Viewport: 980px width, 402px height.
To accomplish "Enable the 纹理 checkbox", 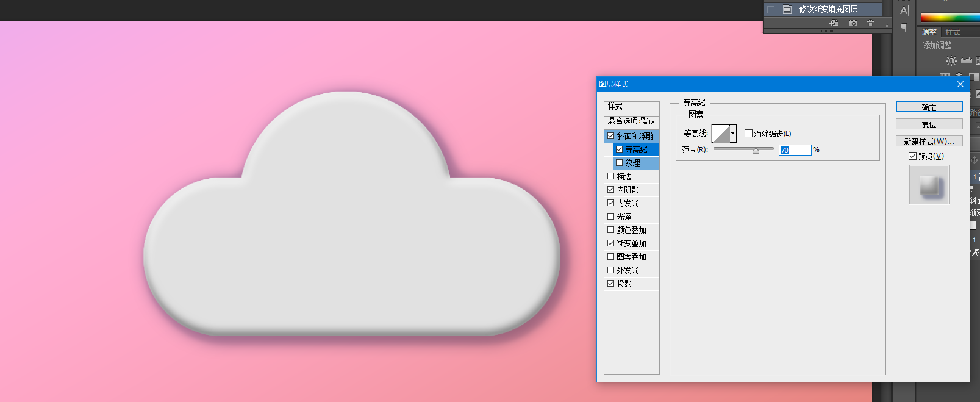I will click(620, 163).
